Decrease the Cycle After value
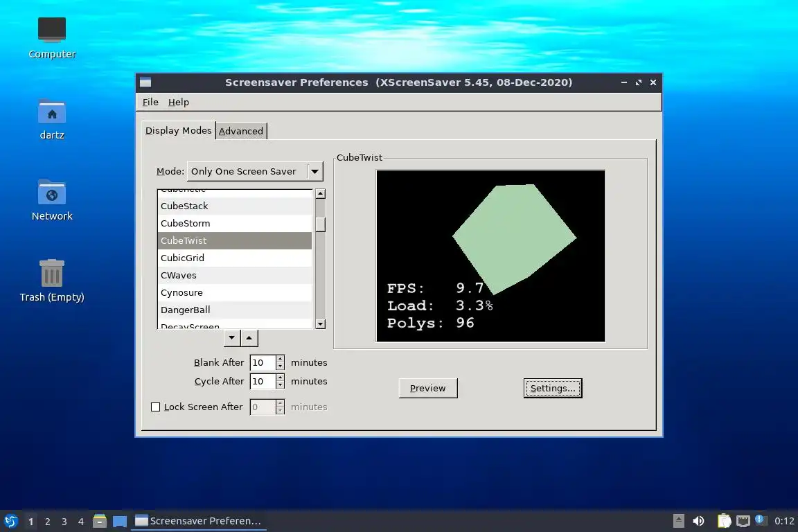The image size is (798, 532). [x=280, y=385]
